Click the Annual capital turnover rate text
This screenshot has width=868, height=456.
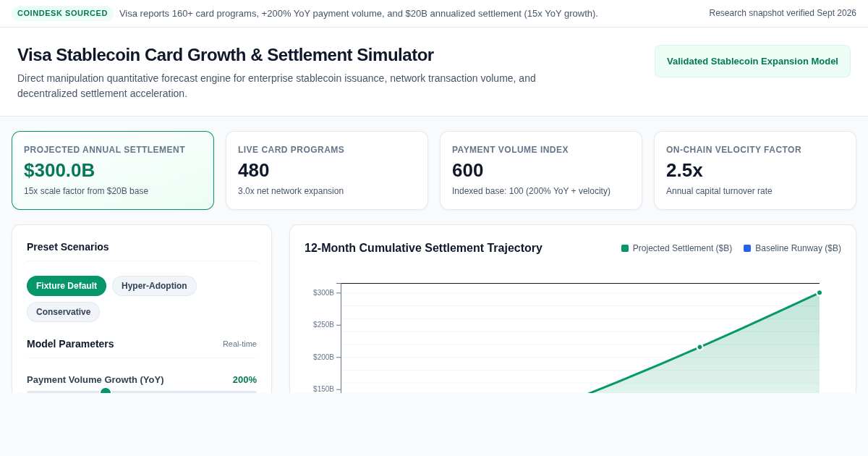tap(719, 191)
